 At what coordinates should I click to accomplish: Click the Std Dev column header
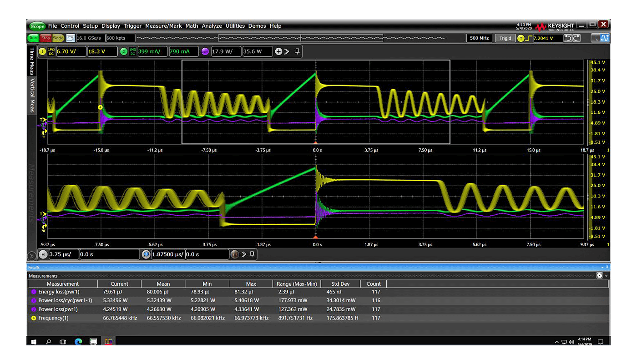tap(340, 284)
